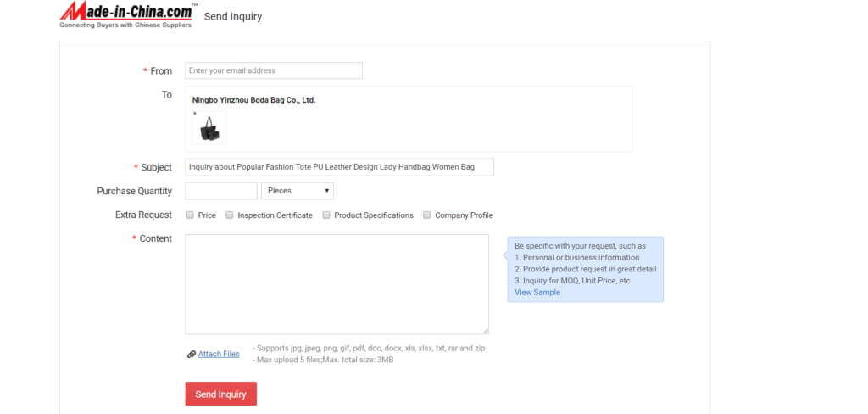Click the Ningbo Yinzhou Boda Bag company name

[x=253, y=100]
